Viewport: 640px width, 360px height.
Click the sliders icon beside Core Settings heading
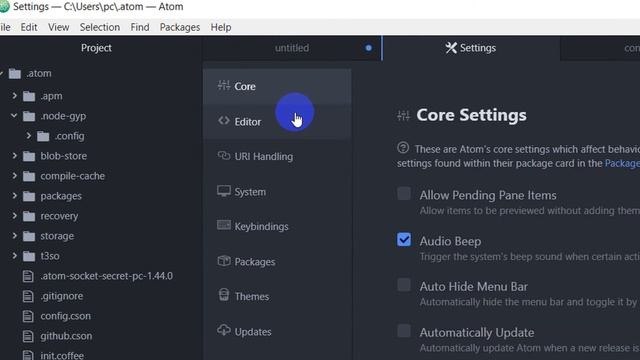coord(404,116)
